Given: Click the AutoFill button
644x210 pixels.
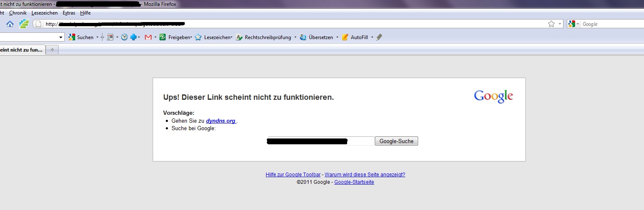Looking at the screenshot, I should point(355,37).
